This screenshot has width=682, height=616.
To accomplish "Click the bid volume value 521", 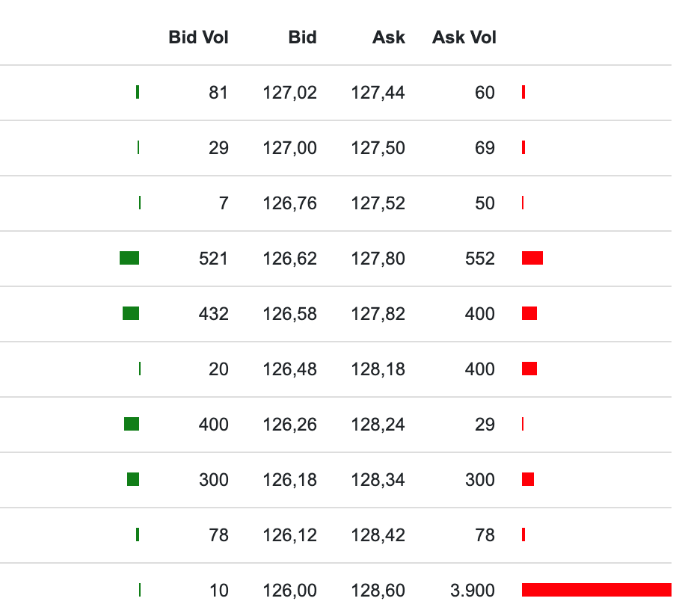I will (213, 259).
